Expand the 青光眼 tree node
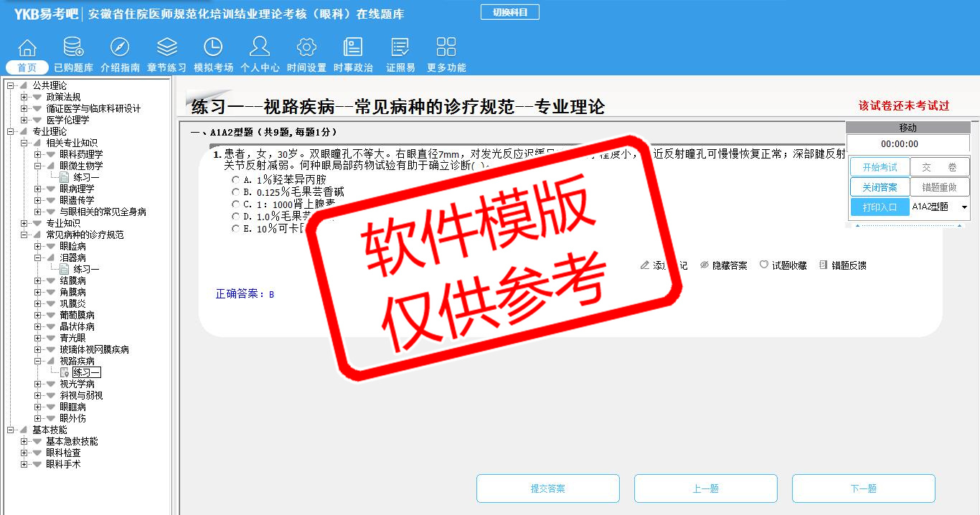 pyautogui.click(x=38, y=338)
